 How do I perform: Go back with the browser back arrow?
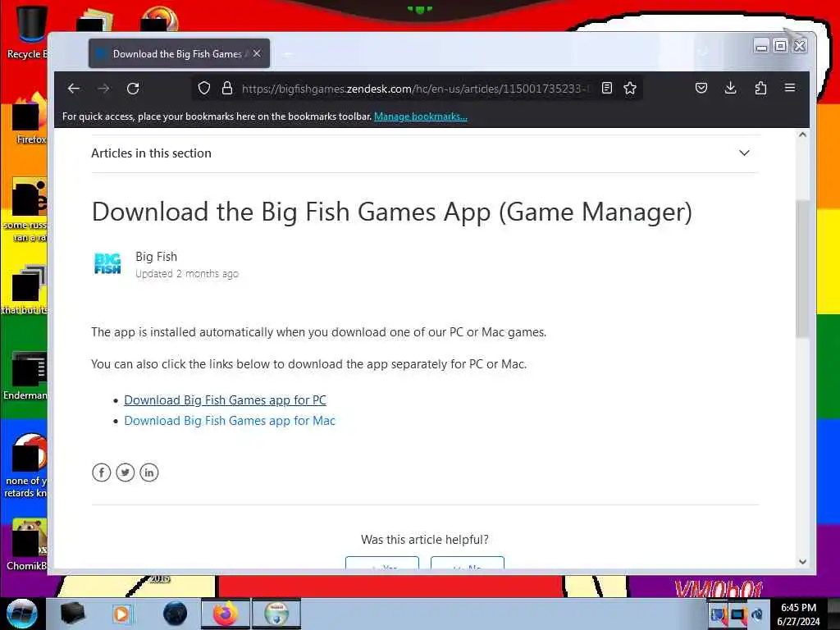point(74,89)
